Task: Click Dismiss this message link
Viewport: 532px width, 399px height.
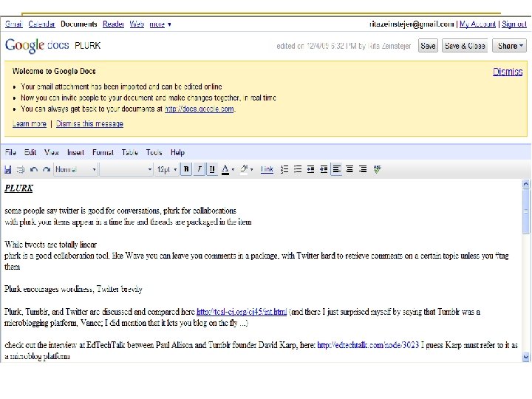Action: click(x=89, y=123)
